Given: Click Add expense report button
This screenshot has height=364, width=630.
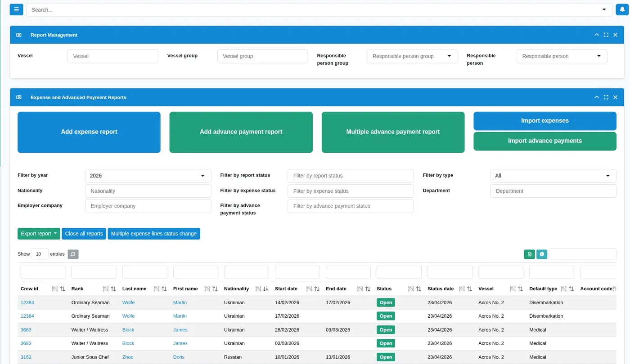Looking at the screenshot, I should coord(89,132).
